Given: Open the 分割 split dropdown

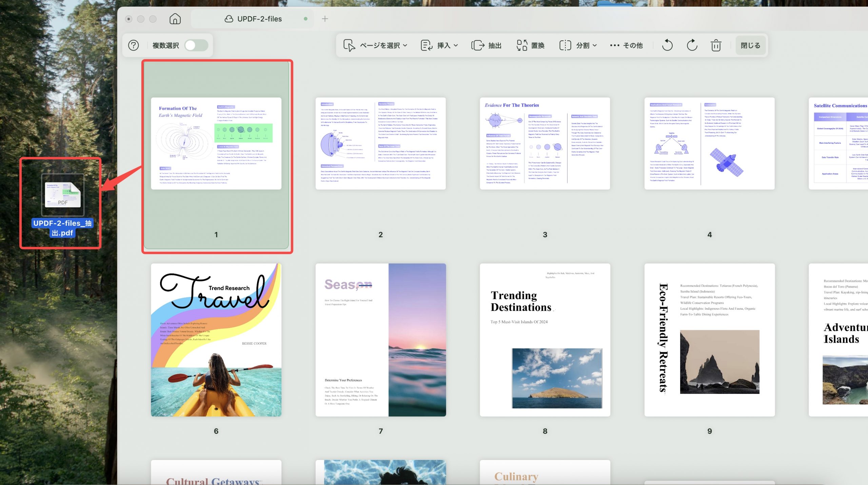Looking at the screenshot, I should point(578,45).
